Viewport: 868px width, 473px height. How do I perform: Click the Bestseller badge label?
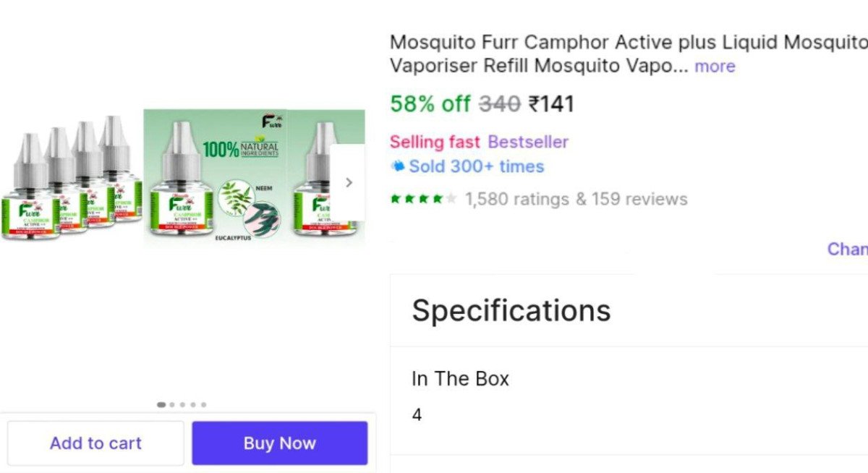(x=528, y=142)
